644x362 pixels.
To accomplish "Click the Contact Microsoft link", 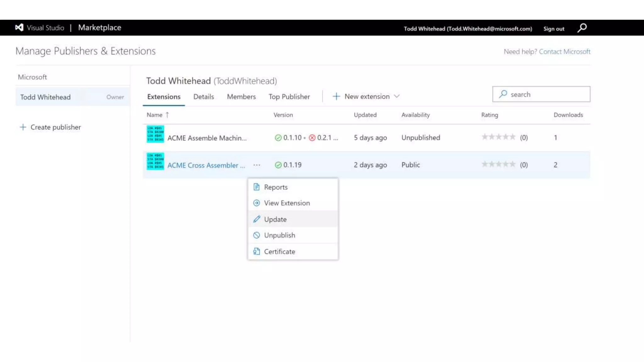I will coord(564,52).
